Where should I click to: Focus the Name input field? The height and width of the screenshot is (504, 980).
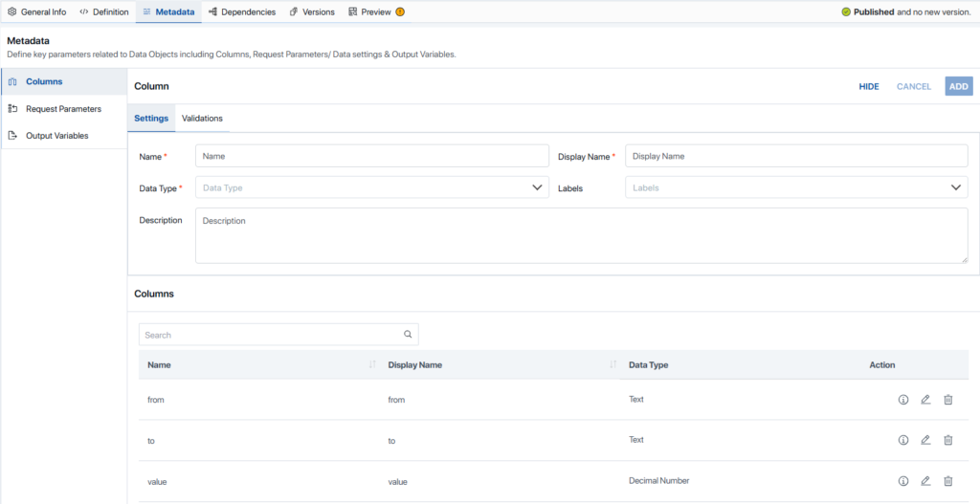372,156
